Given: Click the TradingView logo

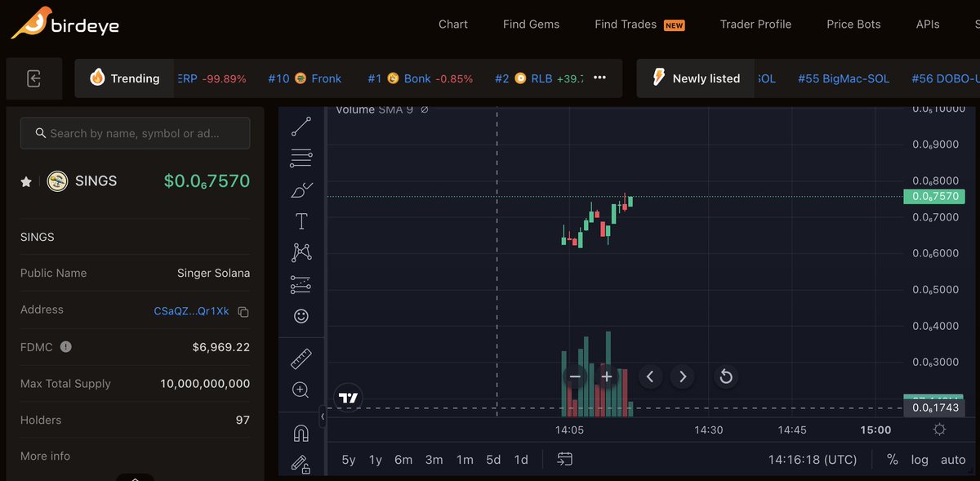Looking at the screenshot, I should (x=349, y=398).
